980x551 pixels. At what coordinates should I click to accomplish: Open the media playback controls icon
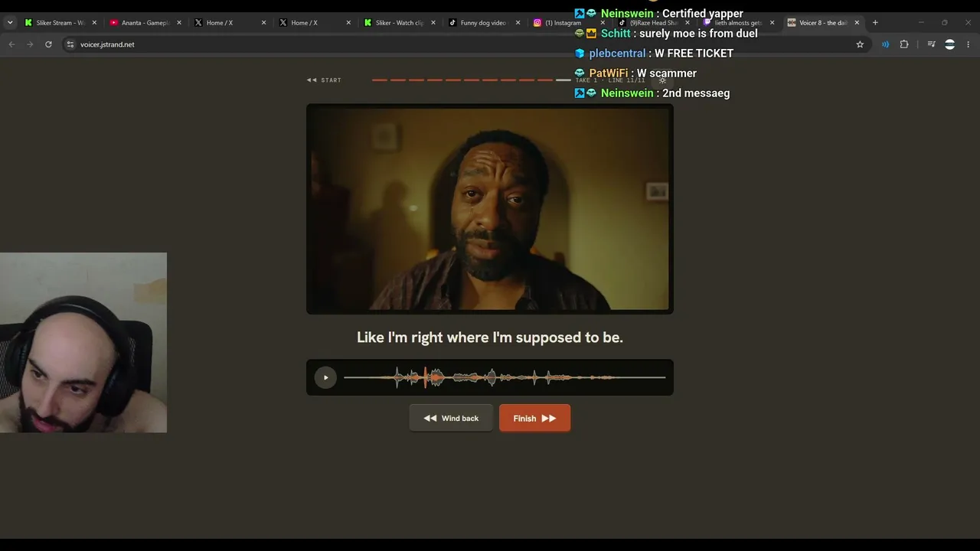pos(931,44)
